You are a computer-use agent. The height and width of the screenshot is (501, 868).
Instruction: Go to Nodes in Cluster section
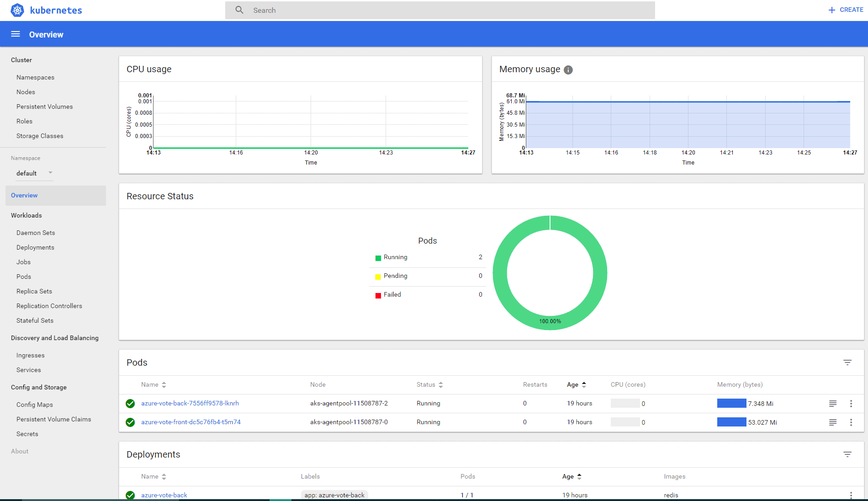coord(26,92)
